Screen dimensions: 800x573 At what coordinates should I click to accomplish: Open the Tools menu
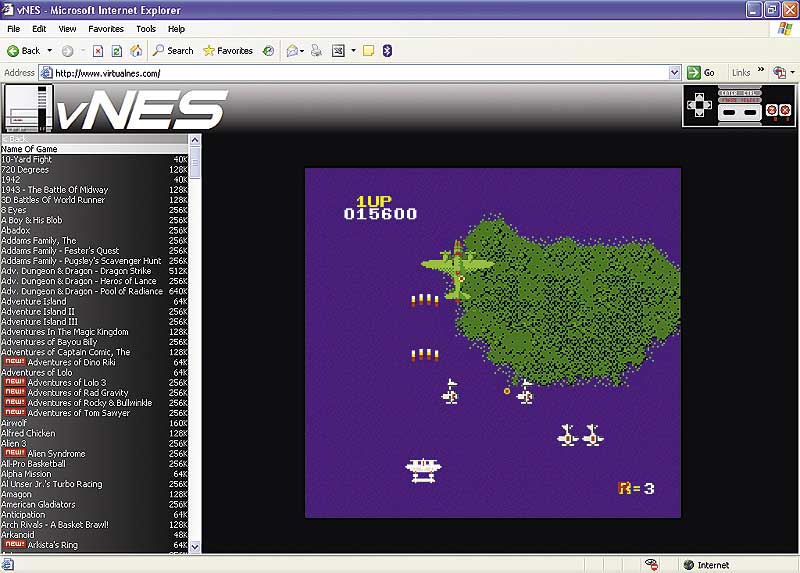(x=146, y=29)
